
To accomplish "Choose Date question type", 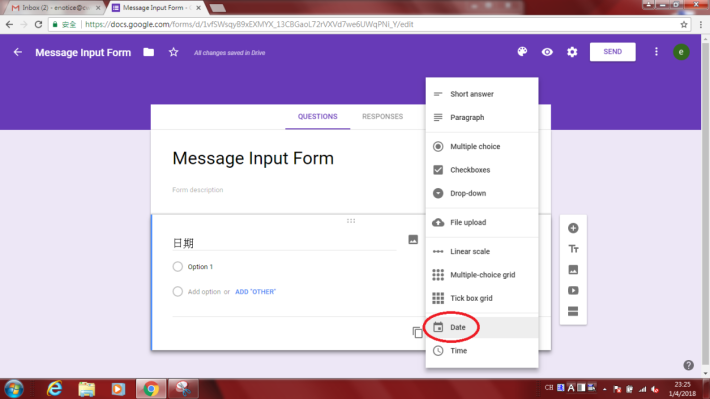I will pyautogui.click(x=482, y=327).
